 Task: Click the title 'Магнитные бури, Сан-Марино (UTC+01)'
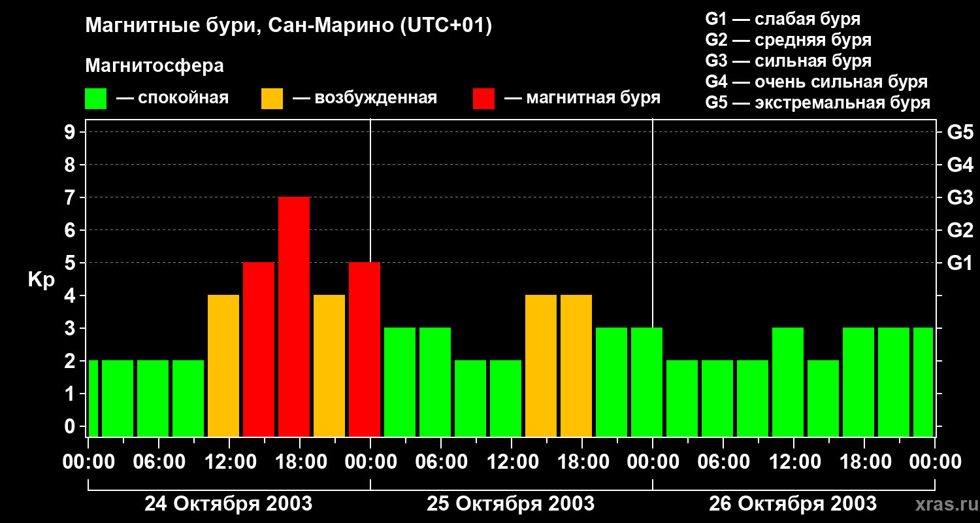(288, 26)
